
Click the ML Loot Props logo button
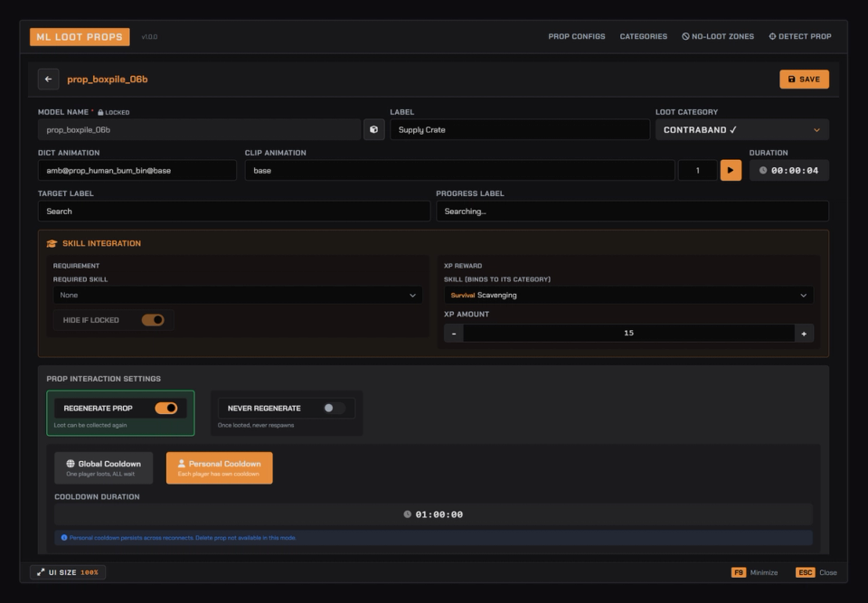point(80,37)
